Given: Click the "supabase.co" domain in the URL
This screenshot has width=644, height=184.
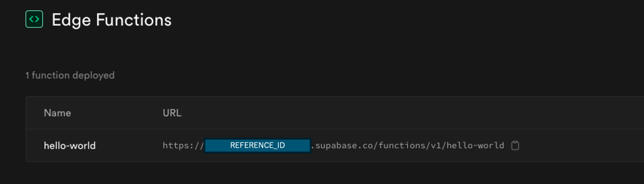Looking at the screenshot, I should (x=344, y=146).
